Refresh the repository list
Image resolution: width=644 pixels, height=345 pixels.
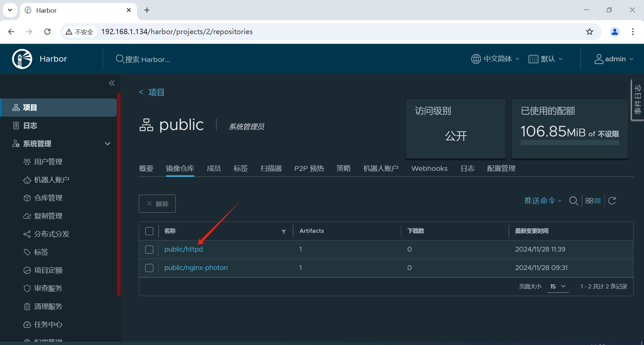click(612, 201)
